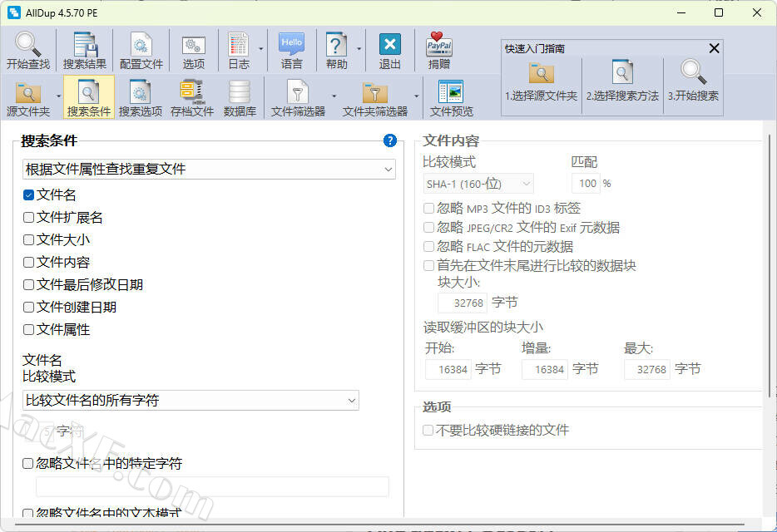The height and width of the screenshot is (532, 777).
Task: Open the 数据库 panel
Action: click(240, 99)
